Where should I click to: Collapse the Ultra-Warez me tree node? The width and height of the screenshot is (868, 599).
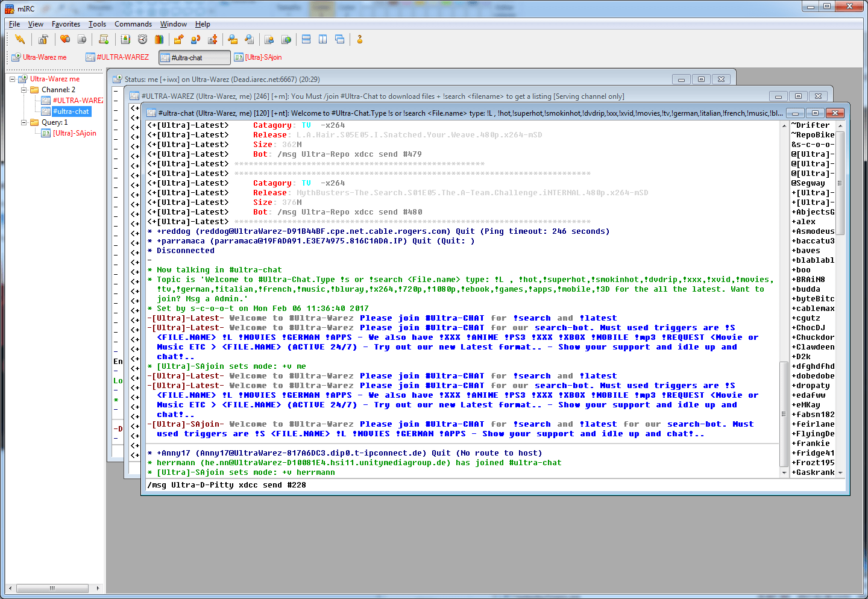(12, 79)
